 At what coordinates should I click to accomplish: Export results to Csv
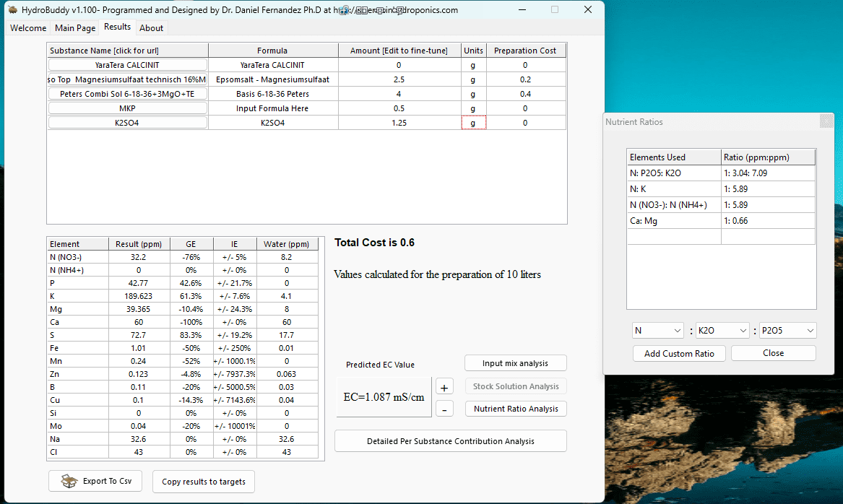pyautogui.click(x=95, y=481)
